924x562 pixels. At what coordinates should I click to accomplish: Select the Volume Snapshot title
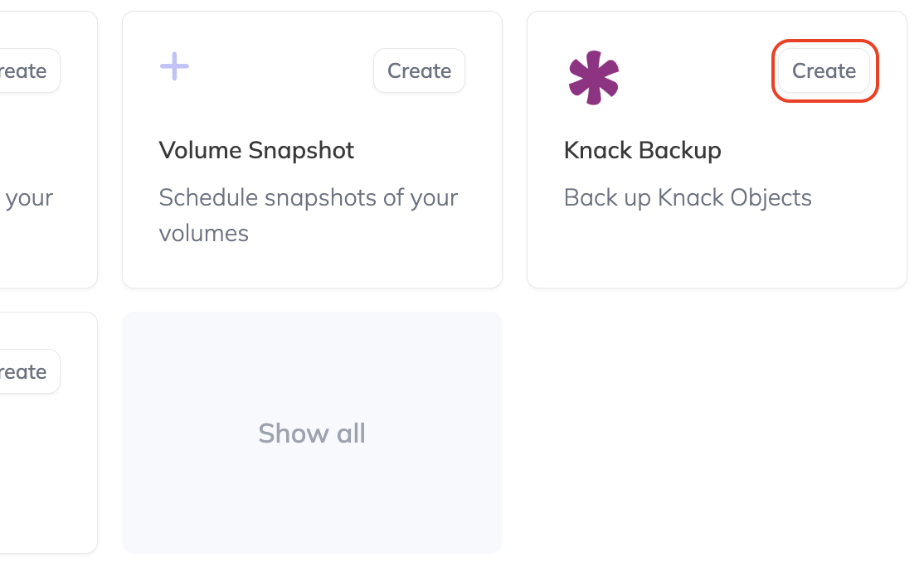tap(256, 150)
